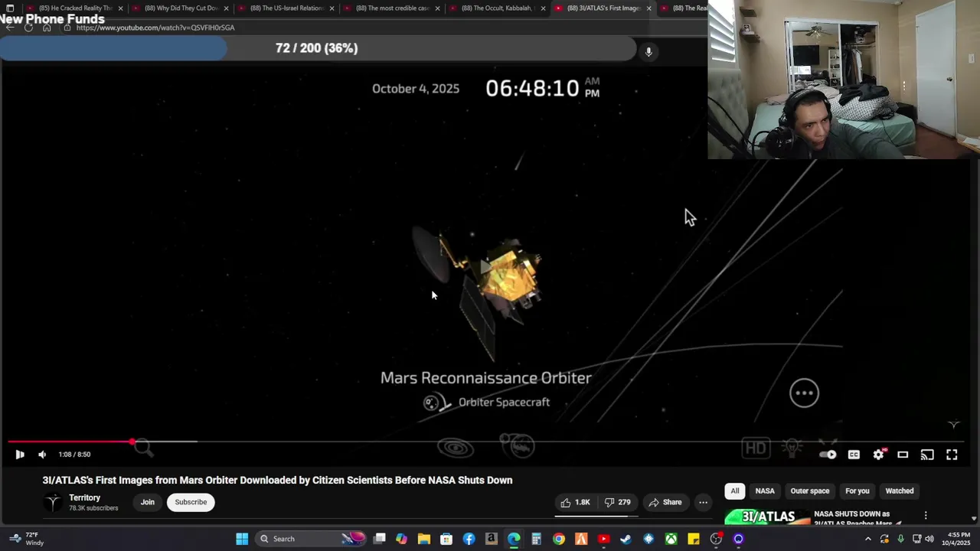Open the 3I/ATLAS recommended video thumbnail
Screen dimensions: 980x551
click(767, 518)
